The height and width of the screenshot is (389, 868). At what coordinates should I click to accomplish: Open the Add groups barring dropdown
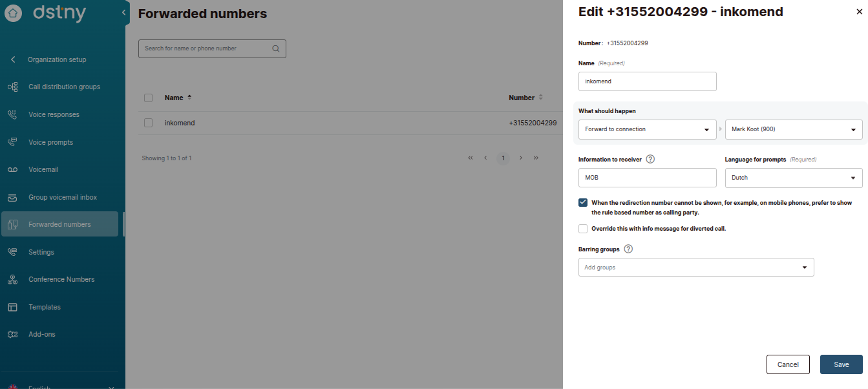click(x=695, y=268)
